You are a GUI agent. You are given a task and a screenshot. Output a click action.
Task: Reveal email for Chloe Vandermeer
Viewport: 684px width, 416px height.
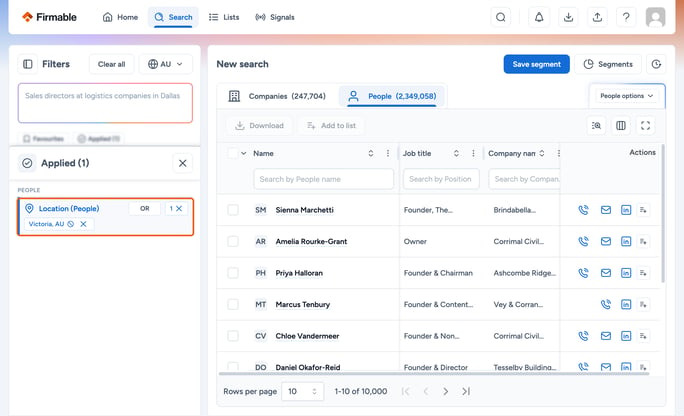(605, 336)
